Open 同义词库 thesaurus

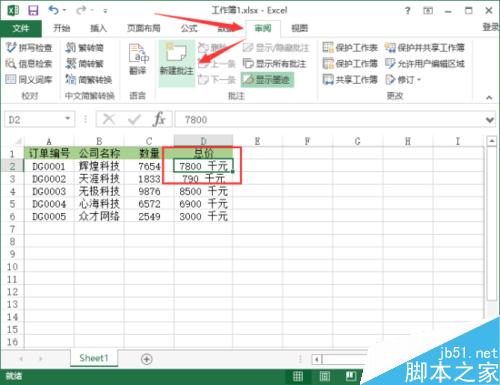pyautogui.click(x=29, y=79)
